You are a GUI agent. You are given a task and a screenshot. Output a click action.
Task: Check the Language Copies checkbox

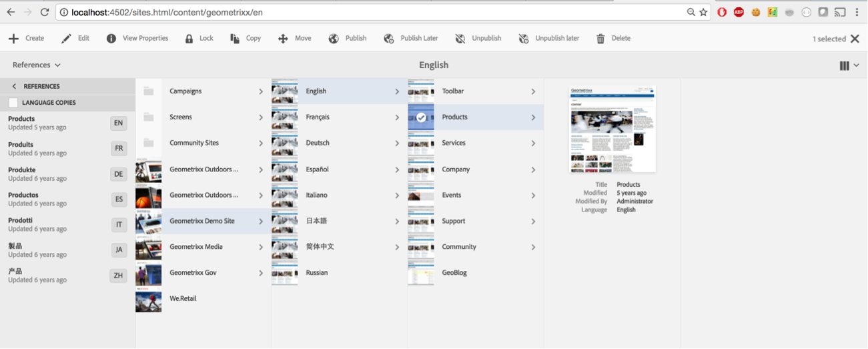pos(13,103)
